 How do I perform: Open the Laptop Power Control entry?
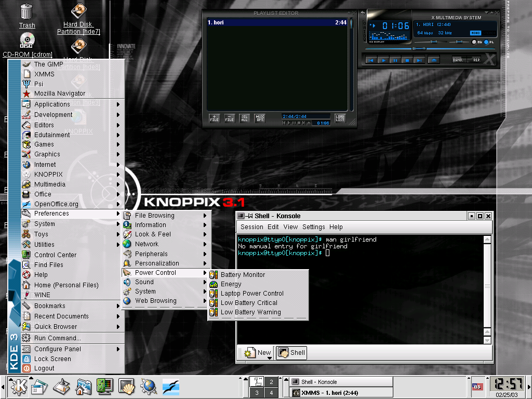pos(258,293)
